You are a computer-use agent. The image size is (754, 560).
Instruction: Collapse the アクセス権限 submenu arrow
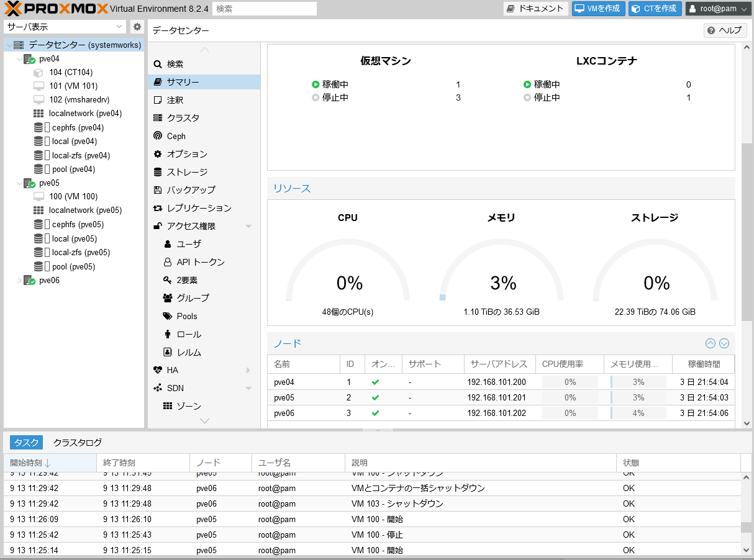pyautogui.click(x=248, y=226)
